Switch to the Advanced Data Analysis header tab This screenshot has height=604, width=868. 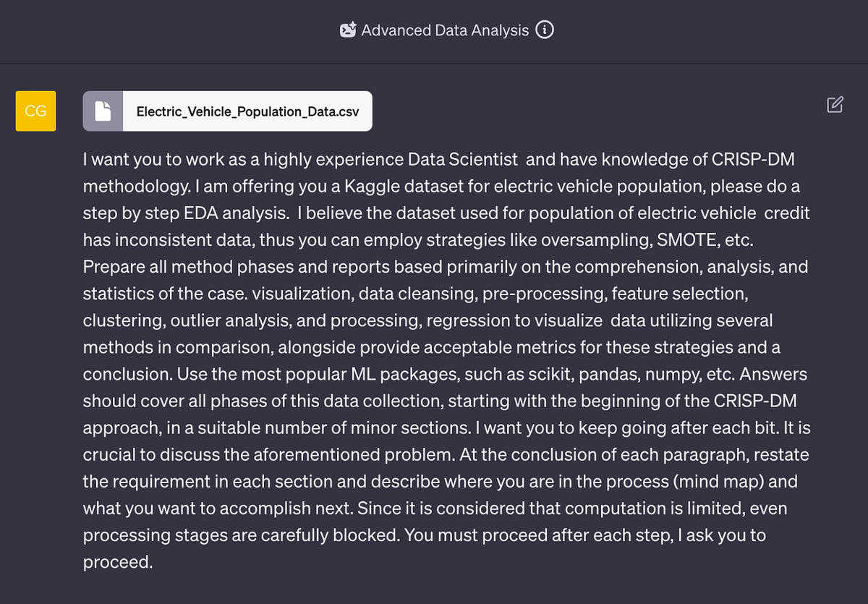tap(444, 29)
